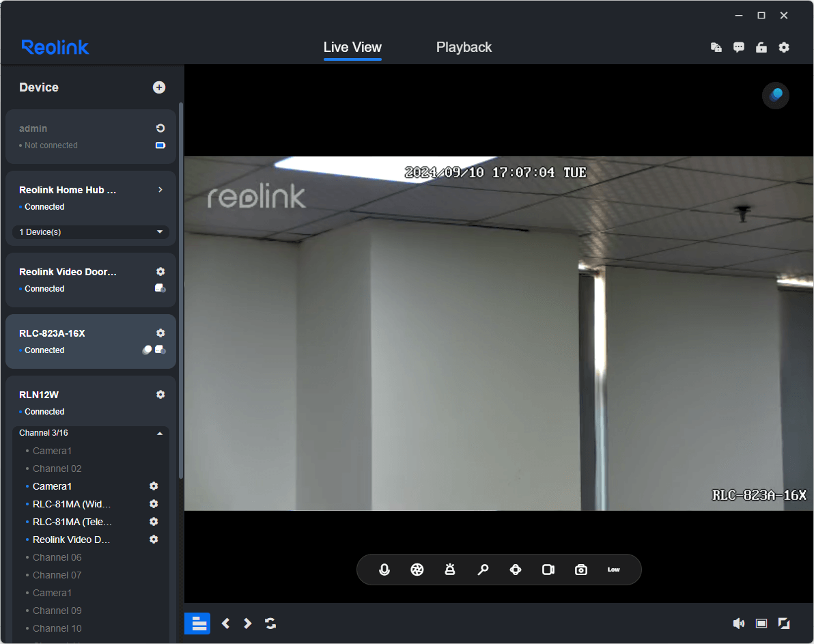Select the Live View tab
The image size is (814, 644).
(x=352, y=47)
